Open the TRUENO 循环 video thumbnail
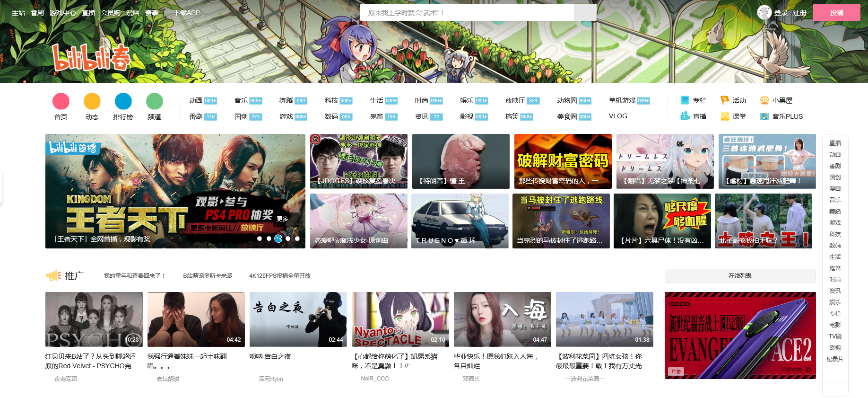 pos(460,221)
